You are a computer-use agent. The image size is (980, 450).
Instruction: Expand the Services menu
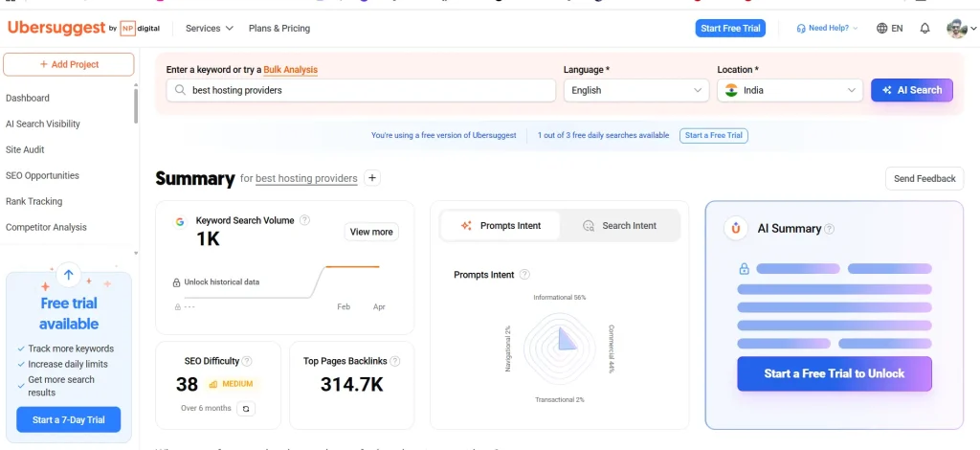(210, 28)
